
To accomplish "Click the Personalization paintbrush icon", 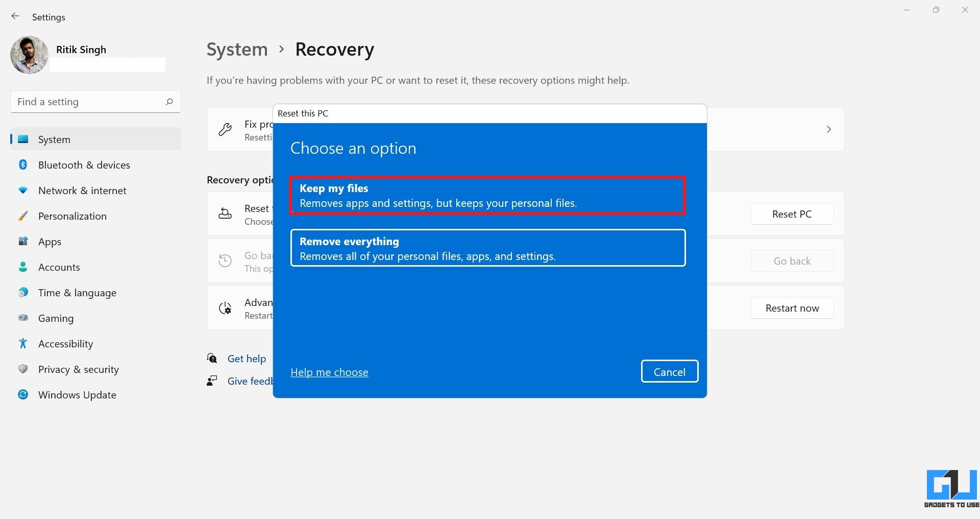I will click(x=23, y=216).
